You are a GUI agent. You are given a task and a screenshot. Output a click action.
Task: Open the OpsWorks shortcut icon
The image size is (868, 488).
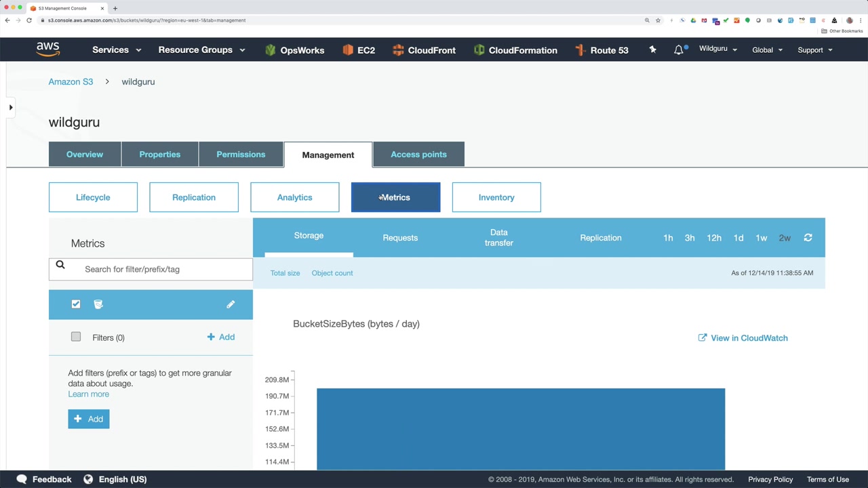[x=271, y=50]
